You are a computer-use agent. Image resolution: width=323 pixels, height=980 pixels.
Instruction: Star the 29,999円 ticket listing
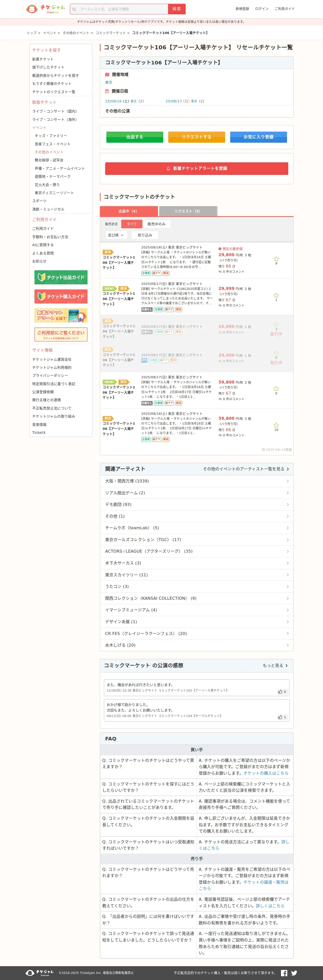[276, 295]
